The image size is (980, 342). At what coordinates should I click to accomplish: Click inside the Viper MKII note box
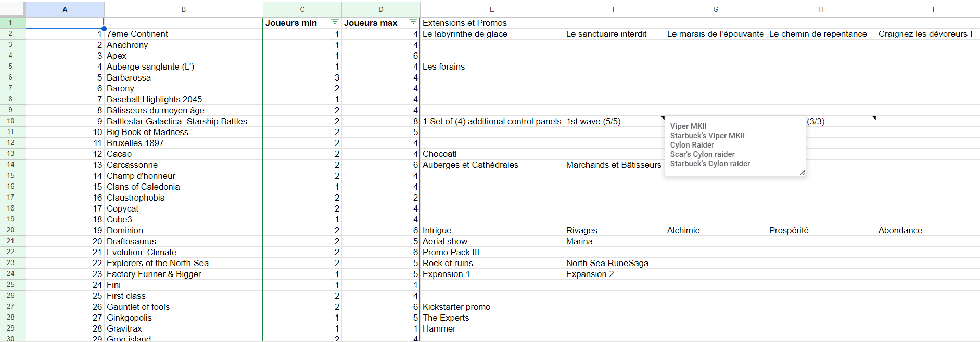(x=735, y=147)
